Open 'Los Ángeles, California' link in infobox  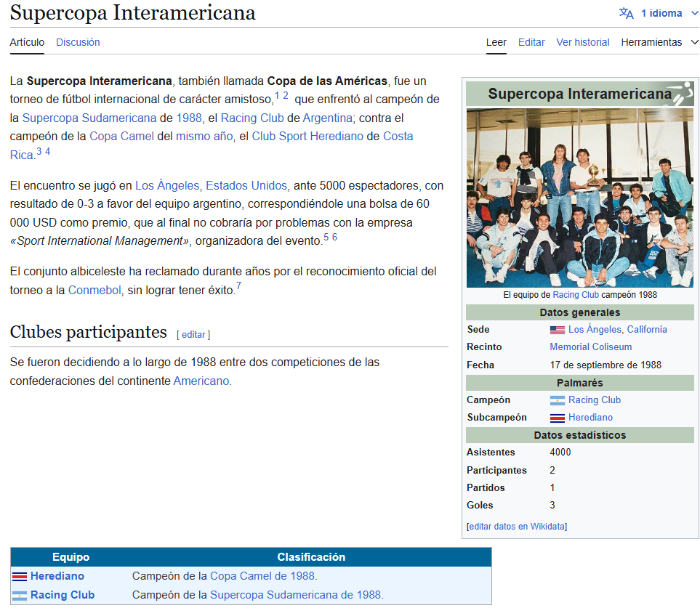pyautogui.click(x=617, y=330)
